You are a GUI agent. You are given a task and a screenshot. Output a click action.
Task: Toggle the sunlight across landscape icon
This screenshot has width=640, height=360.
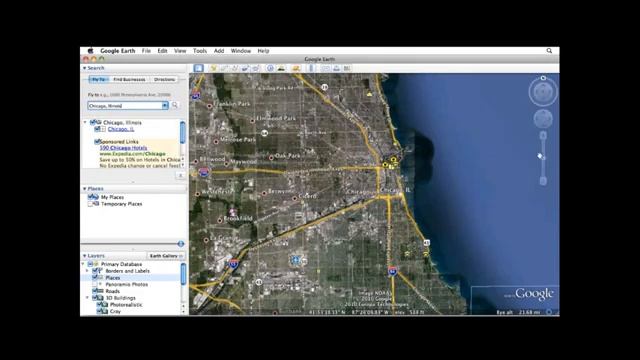coord(281,68)
